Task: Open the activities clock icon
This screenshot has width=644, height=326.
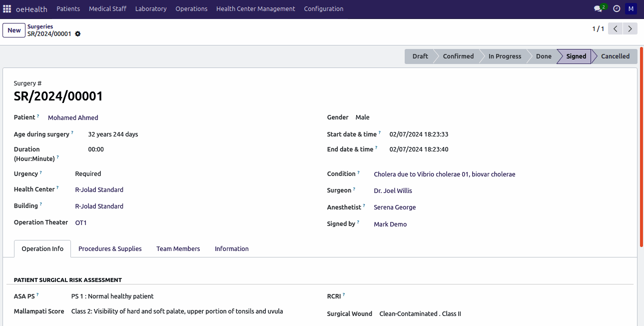Action: (x=617, y=9)
